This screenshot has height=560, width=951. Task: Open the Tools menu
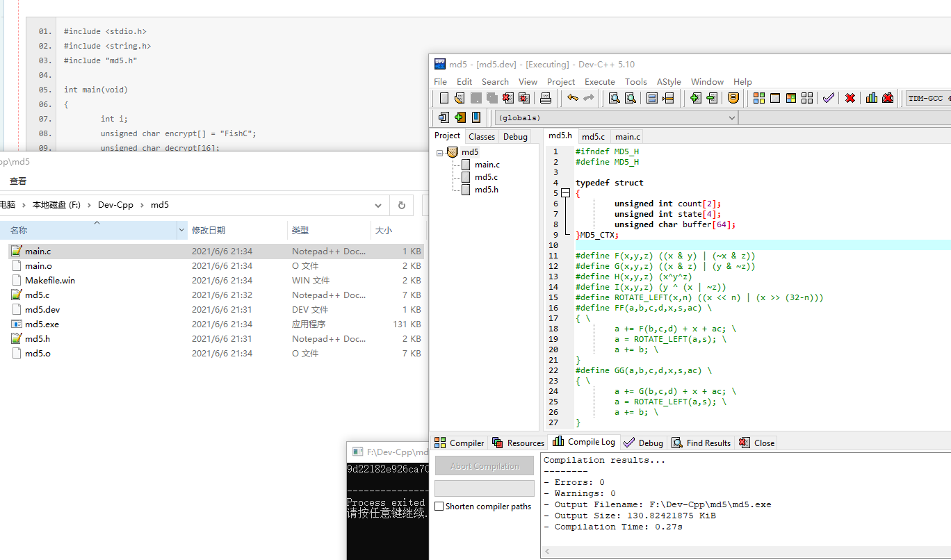point(636,81)
